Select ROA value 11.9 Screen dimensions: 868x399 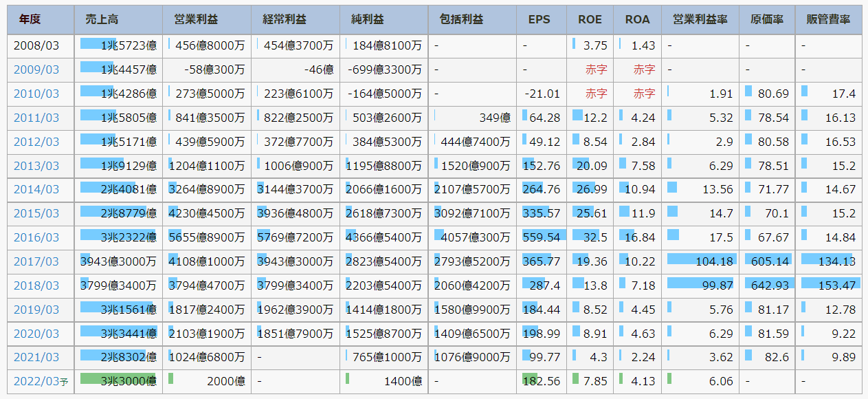coord(645,214)
